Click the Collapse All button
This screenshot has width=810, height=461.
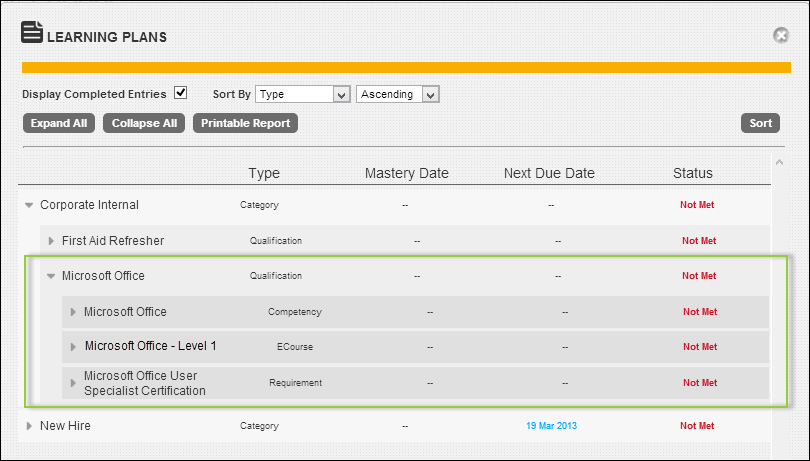pyautogui.click(x=144, y=123)
